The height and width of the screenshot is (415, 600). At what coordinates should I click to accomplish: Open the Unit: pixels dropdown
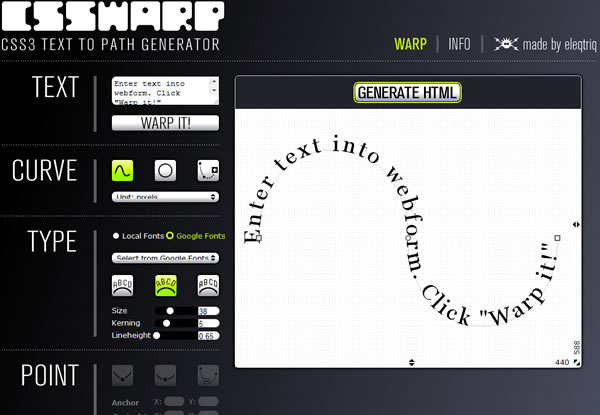(x=165, y=197)
